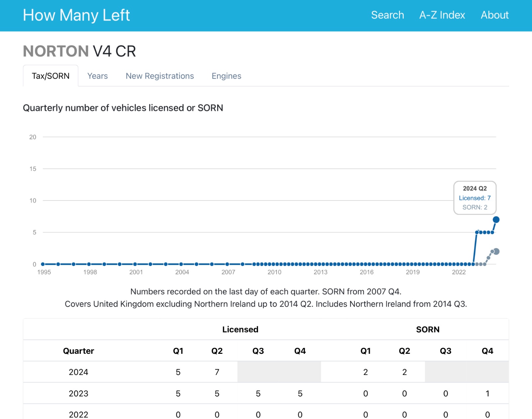Click the 2024 Licensed Q2 value 7
The height and width of the screenshot is (419, 532).
click(x=217, y=372)
